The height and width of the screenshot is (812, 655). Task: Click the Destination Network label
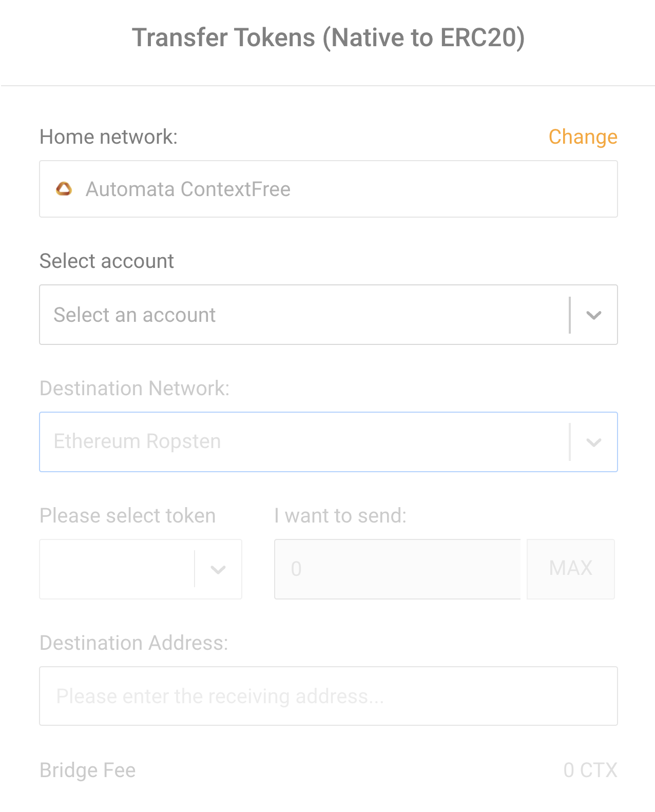[x=134, y=389]
